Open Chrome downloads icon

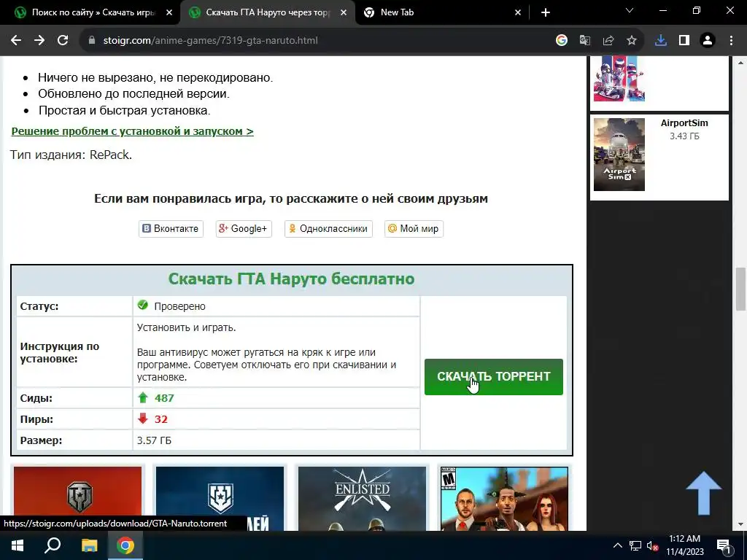click(x=661, y=41)
